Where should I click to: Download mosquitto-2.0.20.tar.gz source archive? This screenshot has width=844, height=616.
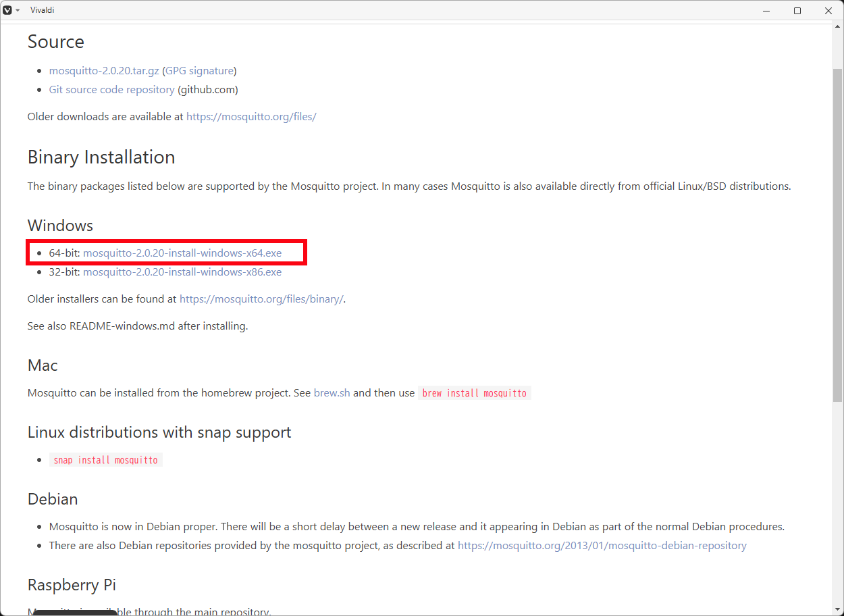point(104,70)
